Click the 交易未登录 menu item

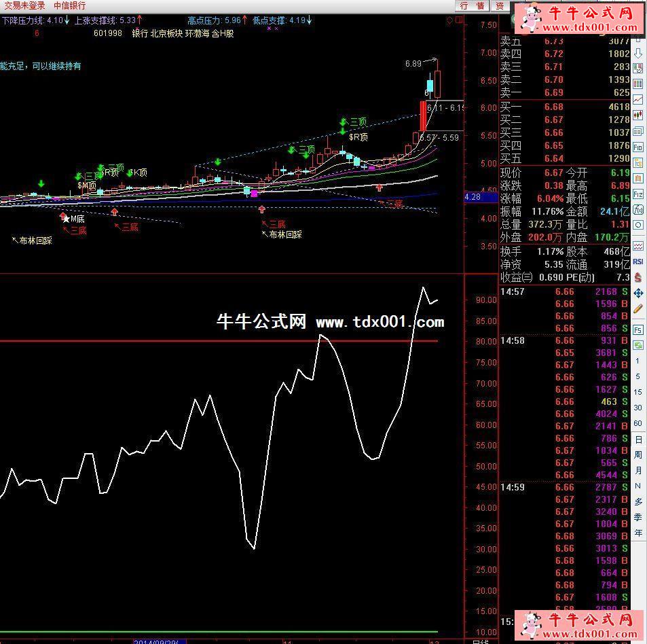(x=25, y=5)
